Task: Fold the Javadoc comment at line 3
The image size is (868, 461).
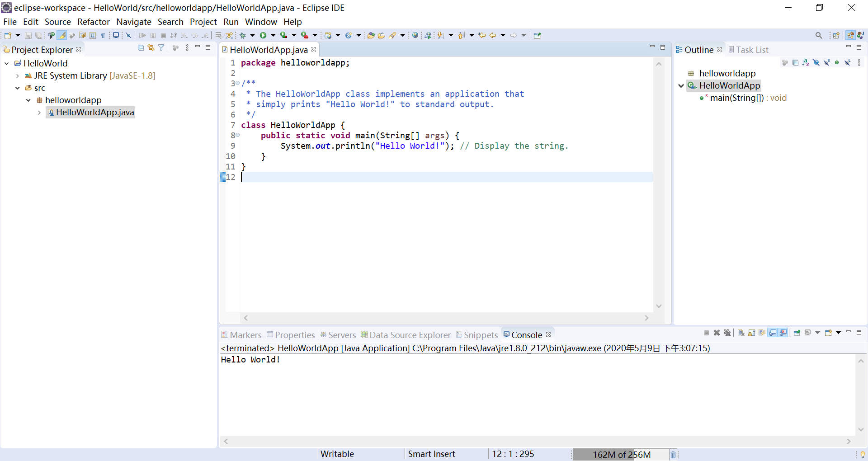Action: pyautogui.click(x=237, y=83)
